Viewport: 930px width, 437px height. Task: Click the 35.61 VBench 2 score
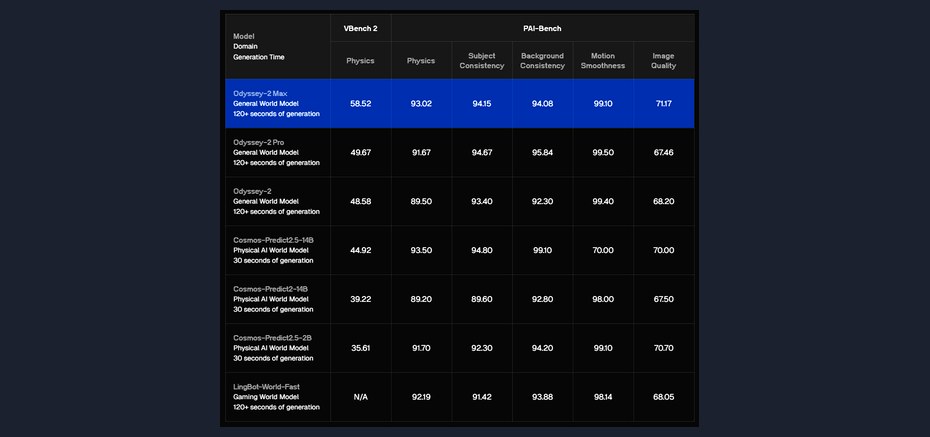click(361, 348)
